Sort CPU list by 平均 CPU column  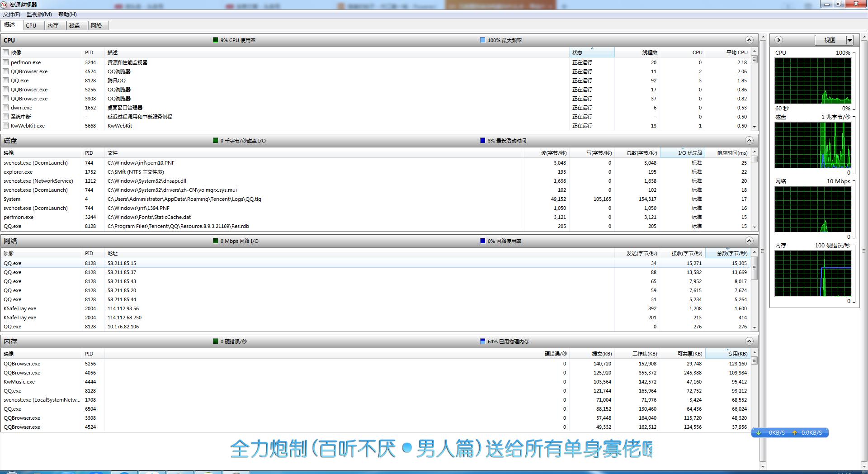tap(728, 52)
